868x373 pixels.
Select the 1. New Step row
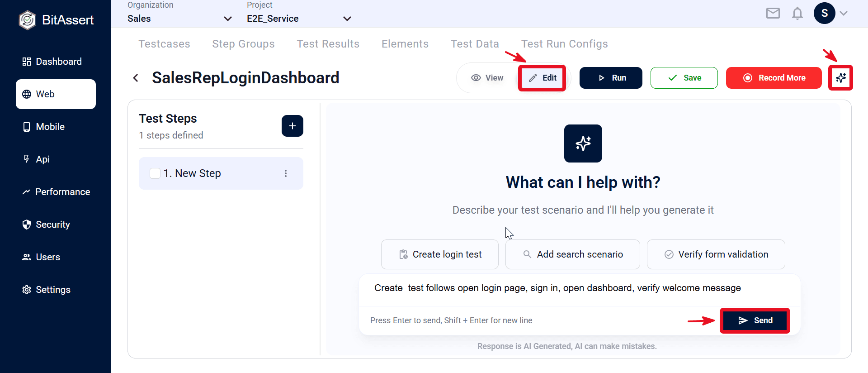click(221, 173)
